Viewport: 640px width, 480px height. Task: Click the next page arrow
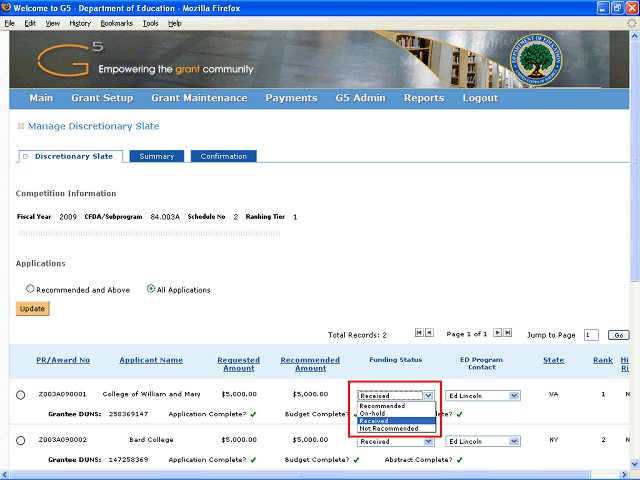point(498,333)
